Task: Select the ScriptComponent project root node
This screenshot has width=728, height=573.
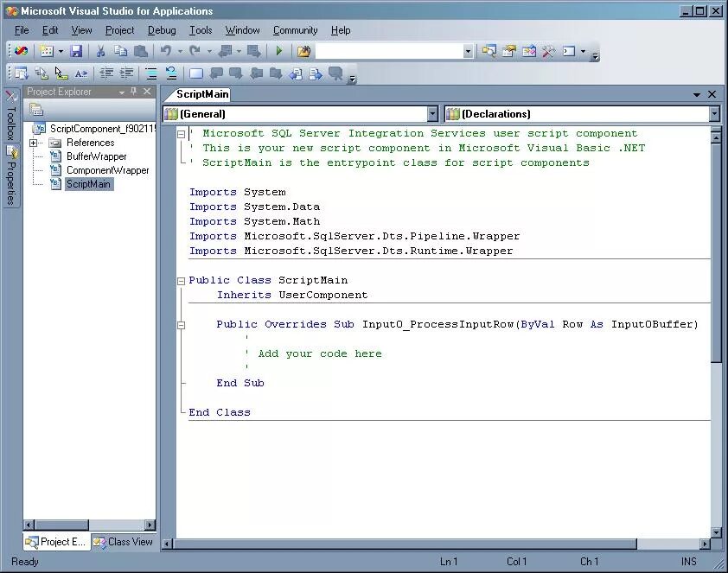Action: (x=103, y=129)
